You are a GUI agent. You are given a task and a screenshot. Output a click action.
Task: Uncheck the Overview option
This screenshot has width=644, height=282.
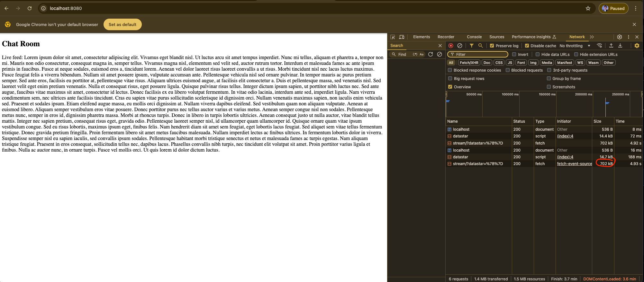(x=450, y=87)
